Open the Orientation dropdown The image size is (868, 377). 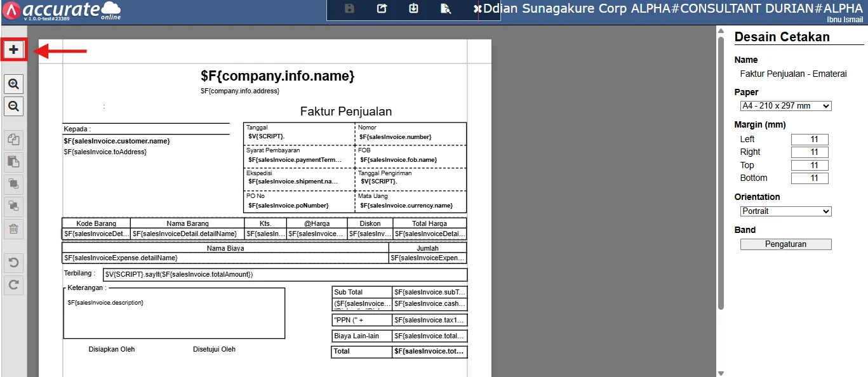coord(786,211)
